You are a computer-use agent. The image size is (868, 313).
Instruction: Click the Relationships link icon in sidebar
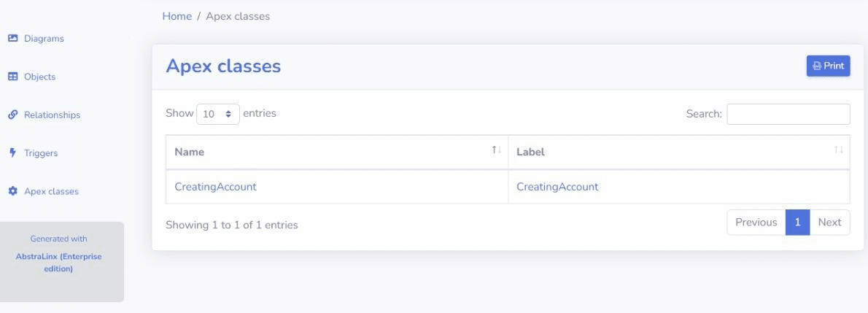(x=12, y=115)
